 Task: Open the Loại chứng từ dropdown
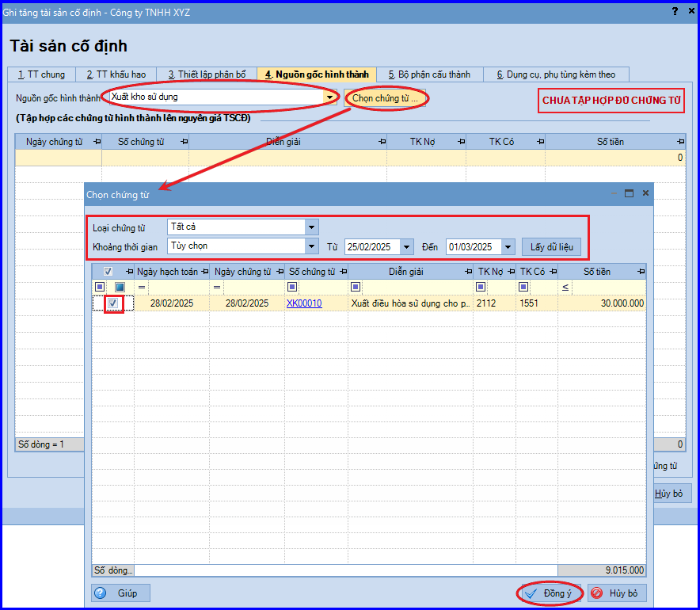(x=311, y=227)
